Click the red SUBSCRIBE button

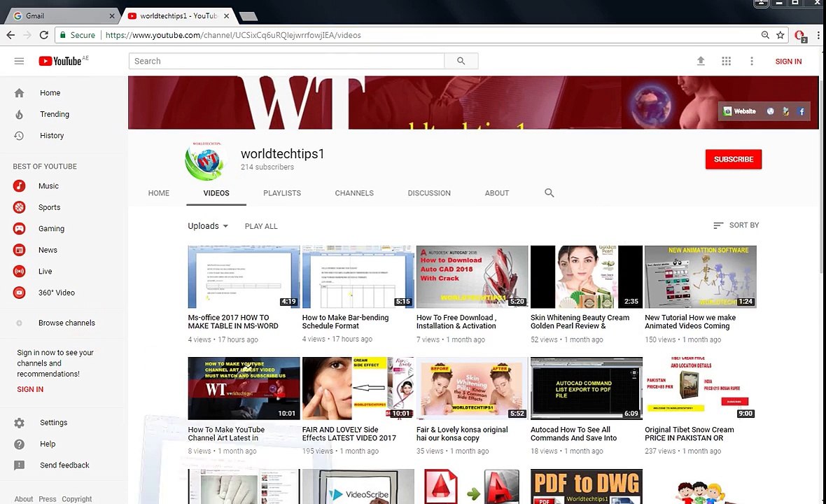tap(734, 159)
